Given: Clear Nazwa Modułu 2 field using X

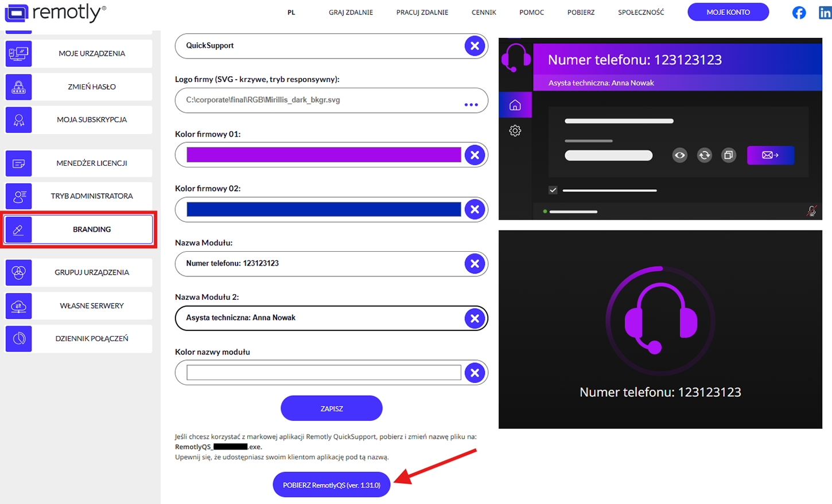Looking at the screenshot, I should (475, 318).
